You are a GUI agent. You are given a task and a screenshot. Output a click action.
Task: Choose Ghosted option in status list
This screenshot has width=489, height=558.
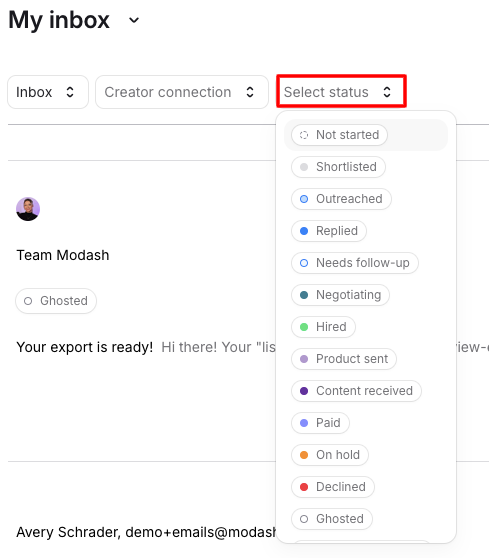[x=332, y=519]
